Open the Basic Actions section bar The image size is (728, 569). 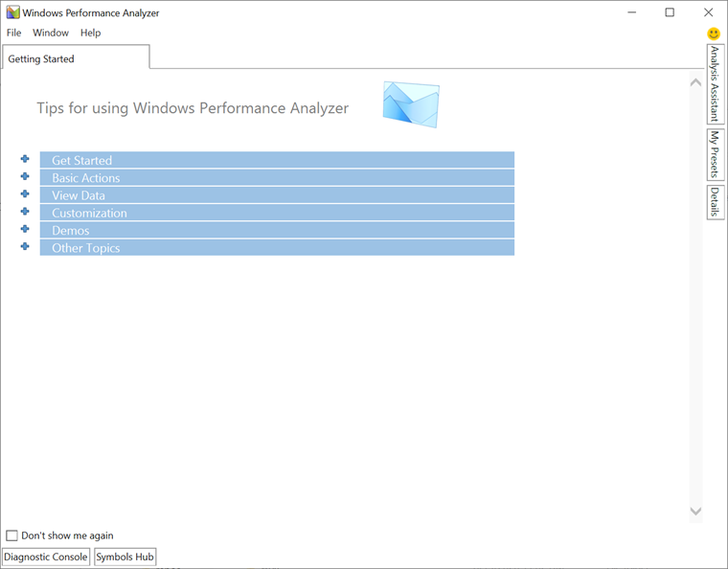(x=277, y=177)
